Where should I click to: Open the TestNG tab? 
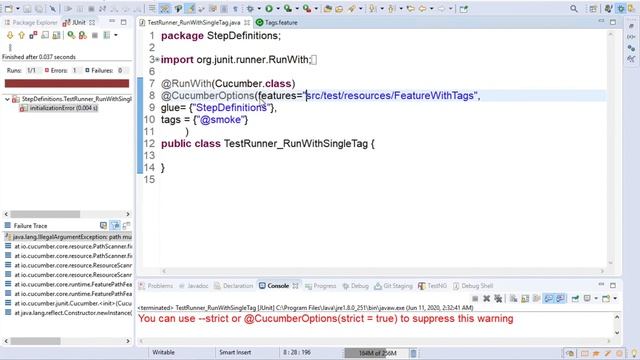[x=432, y=286]
